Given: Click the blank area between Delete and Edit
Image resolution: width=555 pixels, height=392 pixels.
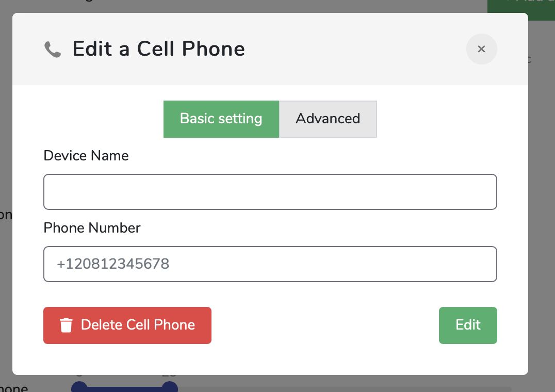Looking at the screenshot, I should click(x=325, y=325).
